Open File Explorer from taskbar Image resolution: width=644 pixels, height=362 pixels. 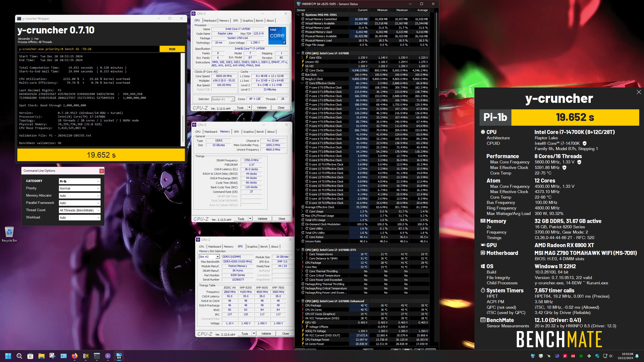point(41,356)
